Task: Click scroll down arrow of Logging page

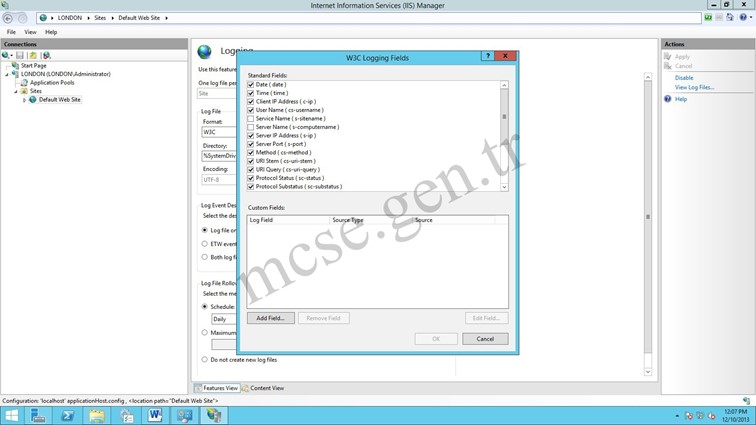Action: (x=648, y=372)
